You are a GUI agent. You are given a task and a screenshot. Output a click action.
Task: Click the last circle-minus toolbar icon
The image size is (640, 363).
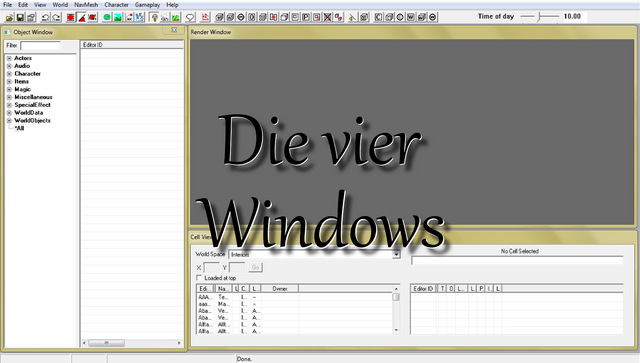(433, 17)
